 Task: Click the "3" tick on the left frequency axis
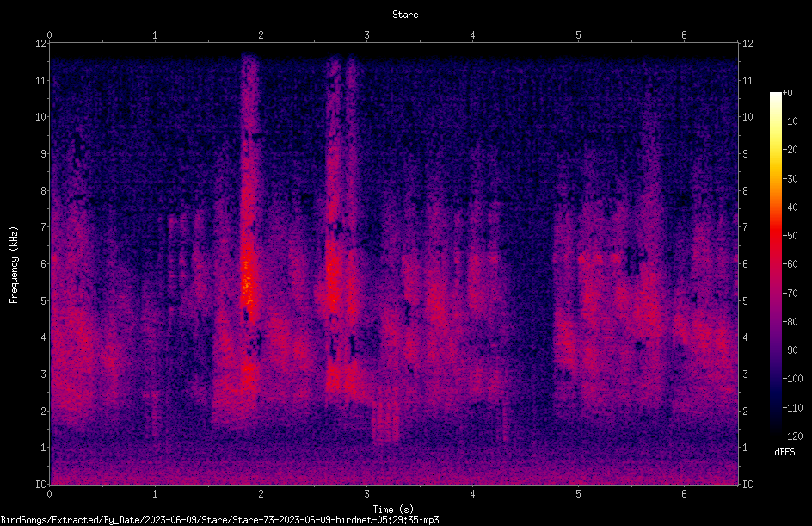pyautogui.click(x=43, y=374)
